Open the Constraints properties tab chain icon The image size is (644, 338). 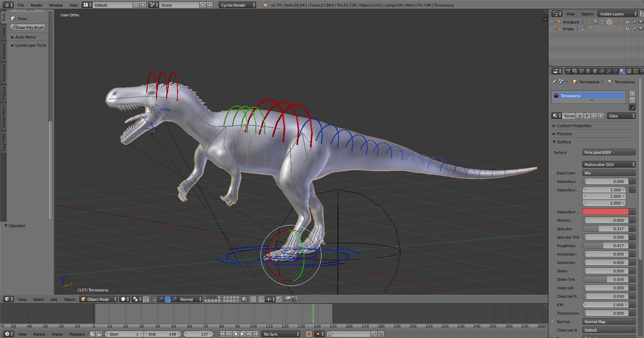point(602,71)
